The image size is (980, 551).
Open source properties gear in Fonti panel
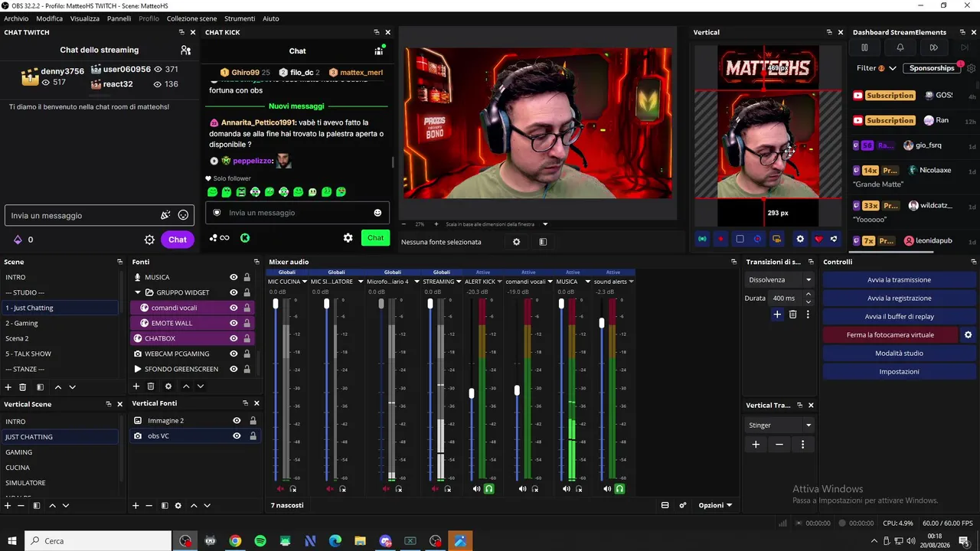tap(168, 386)
